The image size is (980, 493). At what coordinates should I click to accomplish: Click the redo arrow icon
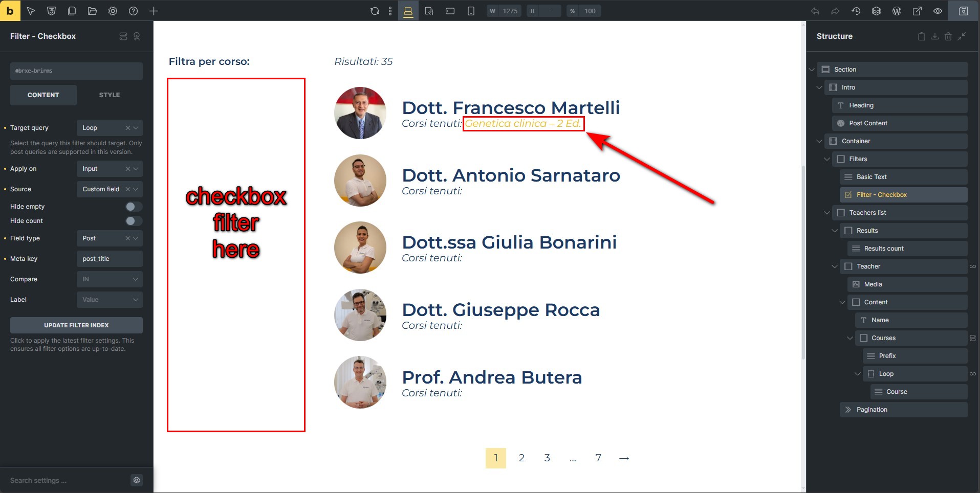coord(835,11)
